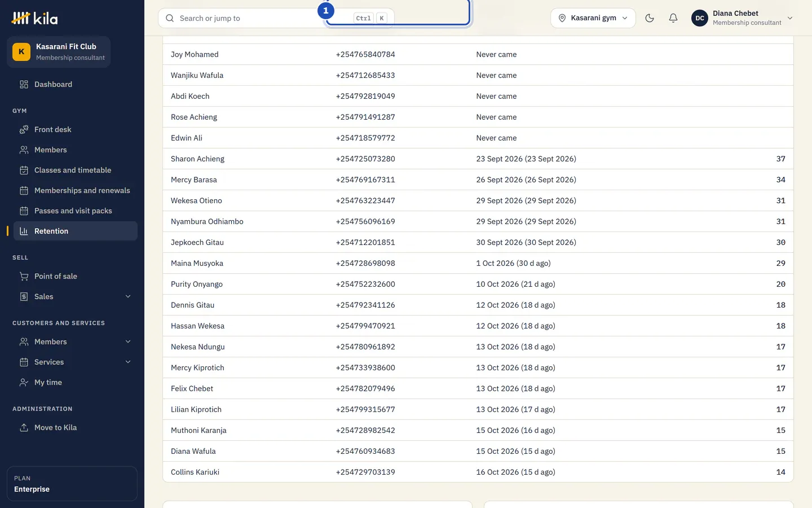Open Memberships and renewals page
The height and width of the screenshot is (508, 812).
(x=76, y=191)
